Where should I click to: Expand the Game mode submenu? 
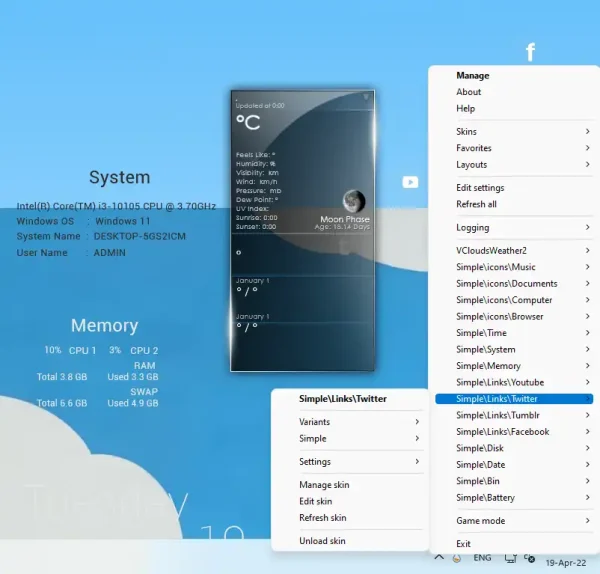pos(514,521)
